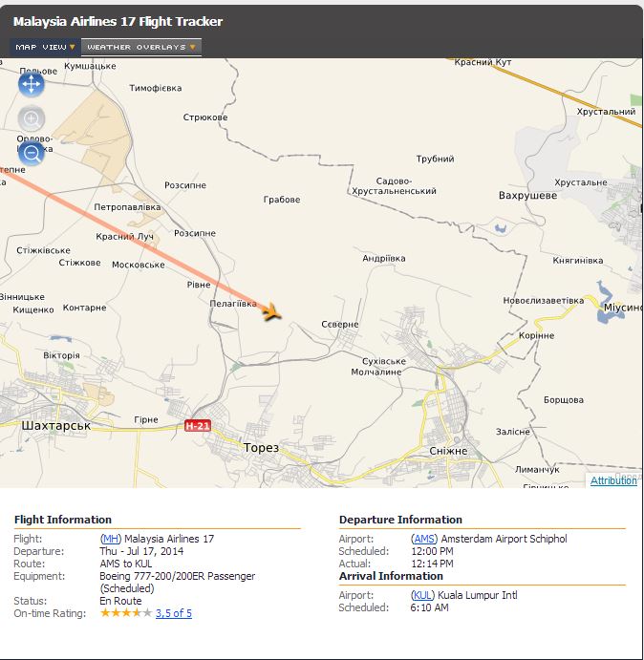Click the 3.5 of 5 rating link
644x660 pixels.
click(x=174, y=613)
